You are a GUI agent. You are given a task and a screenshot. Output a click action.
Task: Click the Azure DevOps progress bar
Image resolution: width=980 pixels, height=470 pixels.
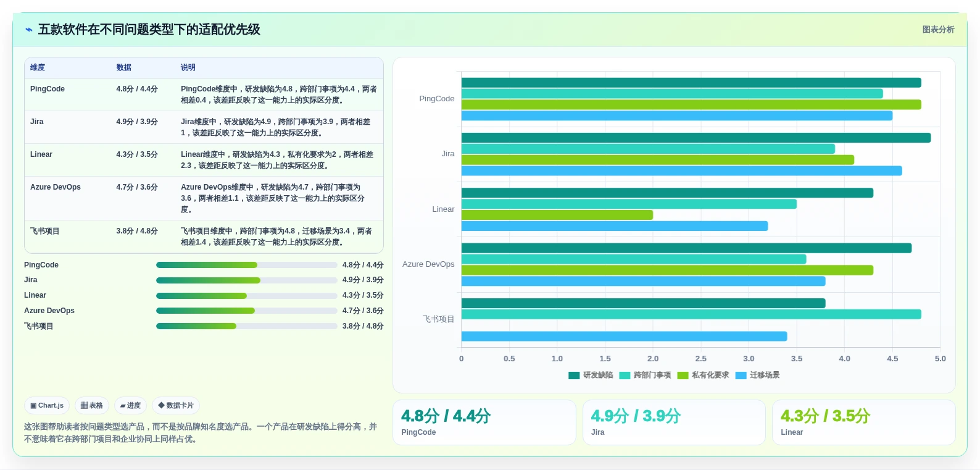pos(247,311)
